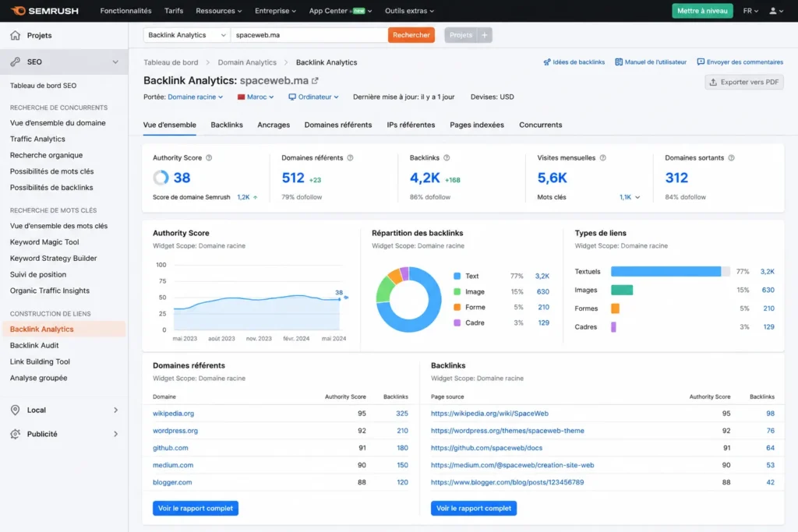The image size is (798, 532).
Task: Click Voir le rapport complet under Domaines référents
Action: (196, 508)
